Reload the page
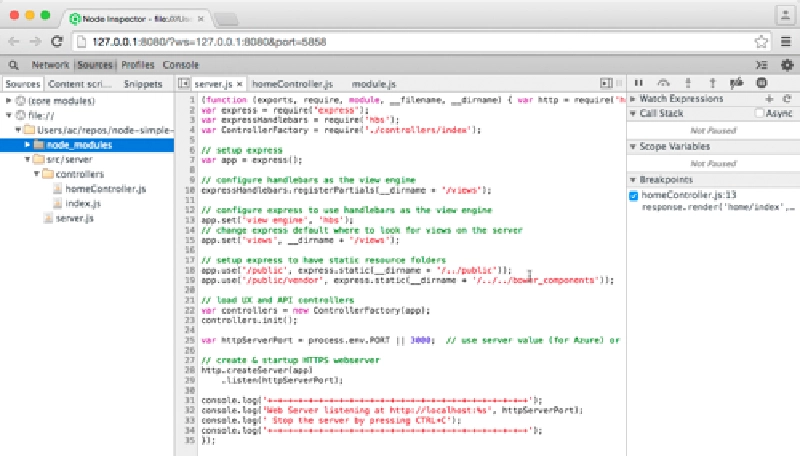This screenshot has width=800, height=456. (x=57, y=42)
